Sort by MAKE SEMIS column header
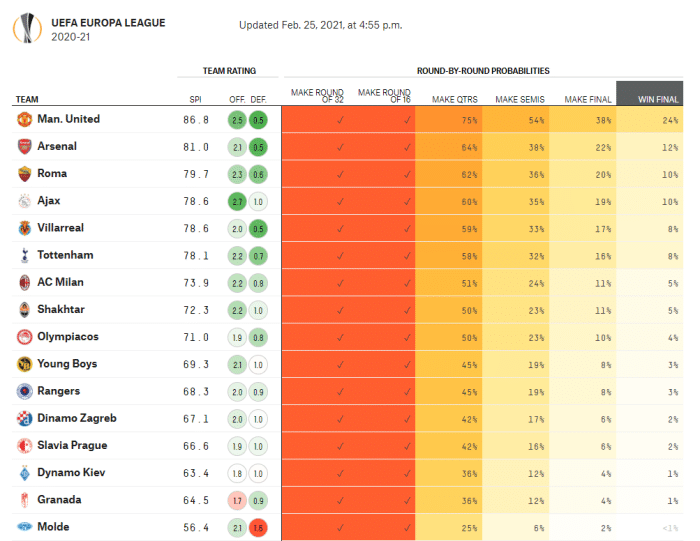Viewport: 700px width, 541px height. pyautogui.click(x=520, y=99)
